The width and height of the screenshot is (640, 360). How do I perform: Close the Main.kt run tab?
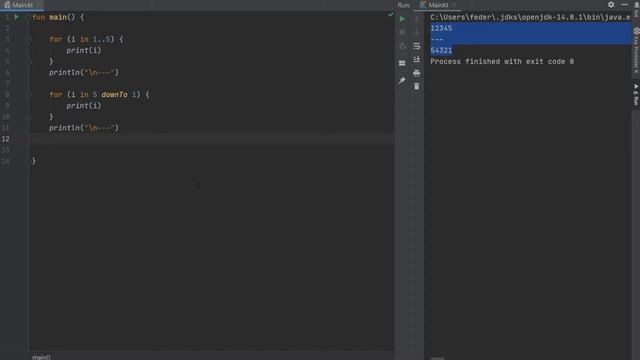[x=453, y=5]
